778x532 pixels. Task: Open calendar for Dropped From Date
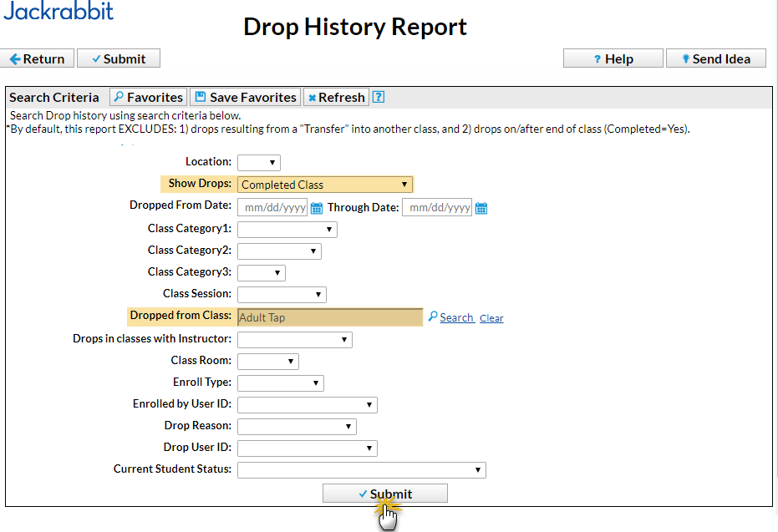tap(317, 208)
